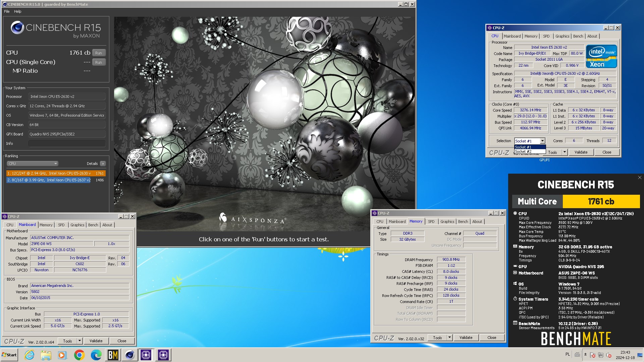Show desktop button at taskbar end
This screenshot has height=362, width=644.
coord(640,355)
